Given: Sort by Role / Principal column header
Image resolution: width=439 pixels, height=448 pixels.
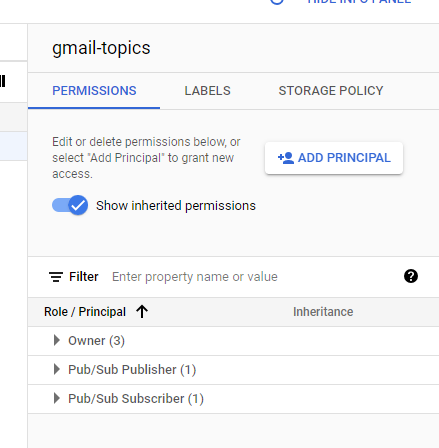Looking at the screenshot, I should [x=85, y=312].
